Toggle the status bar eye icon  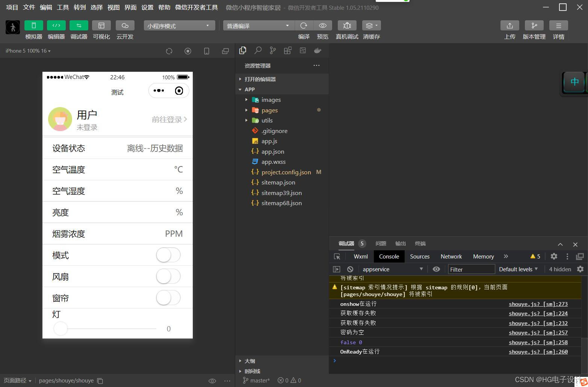tap(212, 381)
